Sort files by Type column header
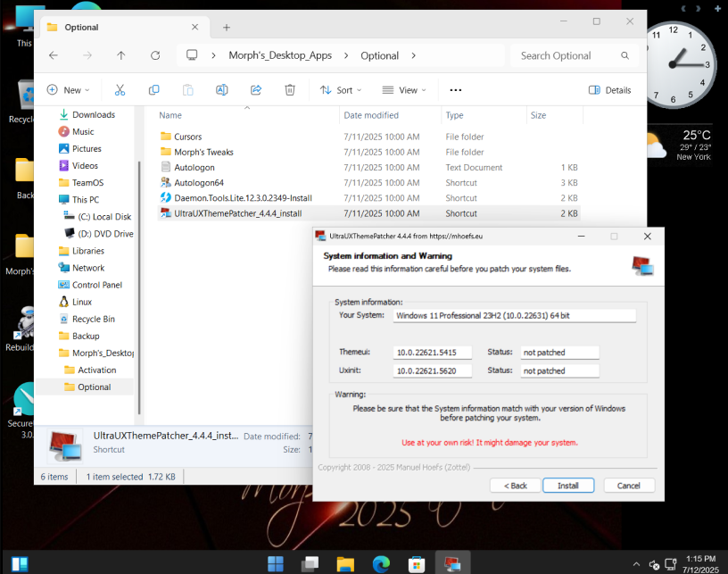The width and height of the screenshot is (728, 574). click(454, 115)
